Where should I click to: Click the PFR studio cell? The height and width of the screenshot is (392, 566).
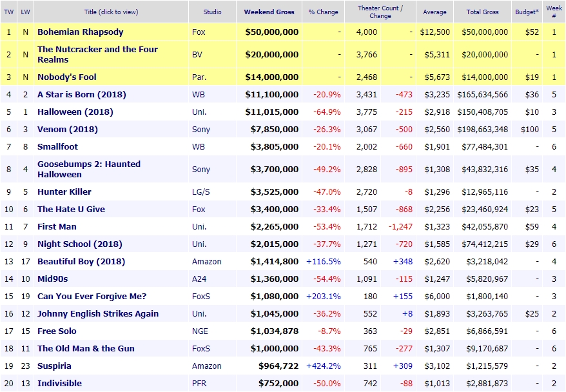(199, 384)
